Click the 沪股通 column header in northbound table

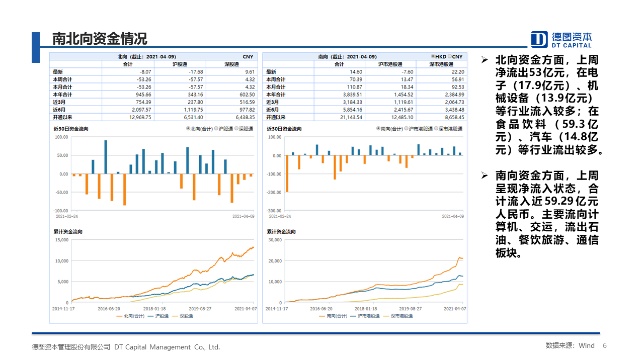click(x=180, y=64)
